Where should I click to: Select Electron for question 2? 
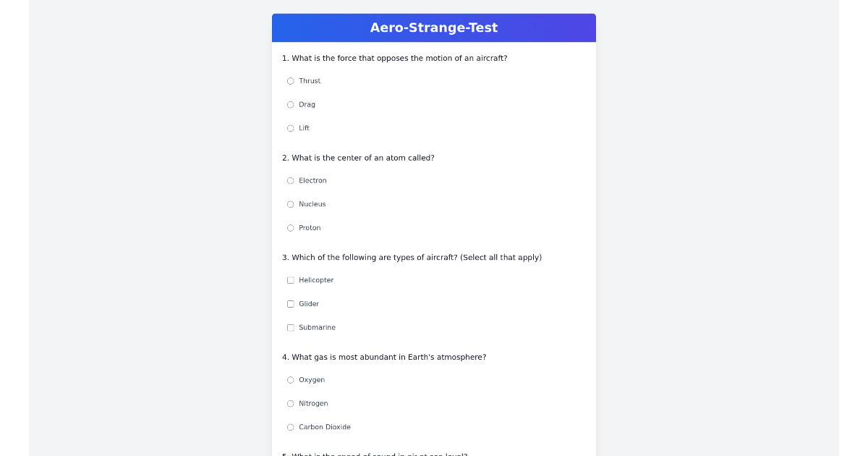[290, 180]
